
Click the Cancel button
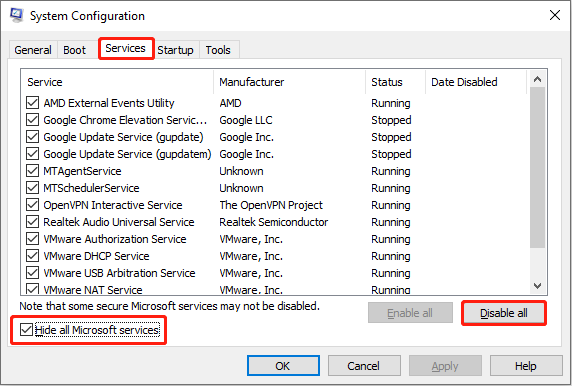click(364, 366)
